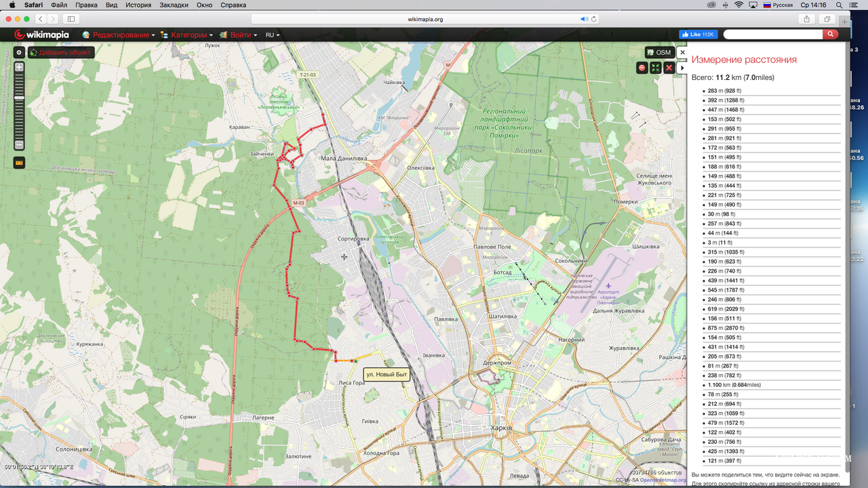868x488 pixels.
Task: Reload the page in Safari
Action: [x=594, y=19]
